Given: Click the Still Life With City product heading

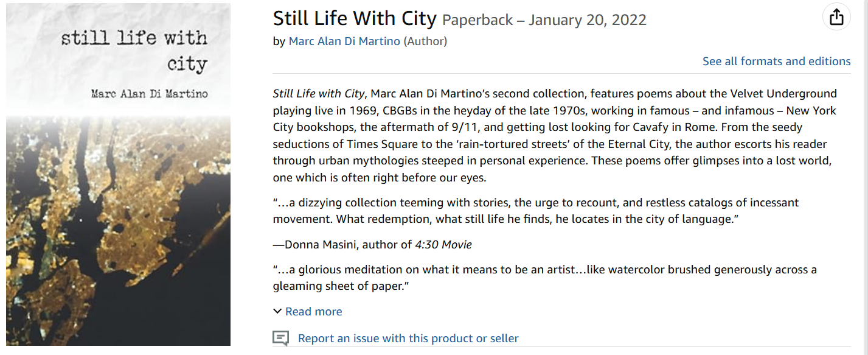Looking at the screenshot, I should click(355, 18).
